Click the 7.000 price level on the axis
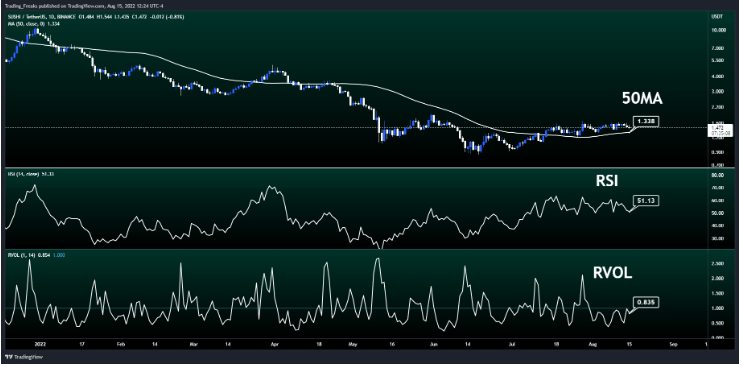 click(x=716, y=49)
